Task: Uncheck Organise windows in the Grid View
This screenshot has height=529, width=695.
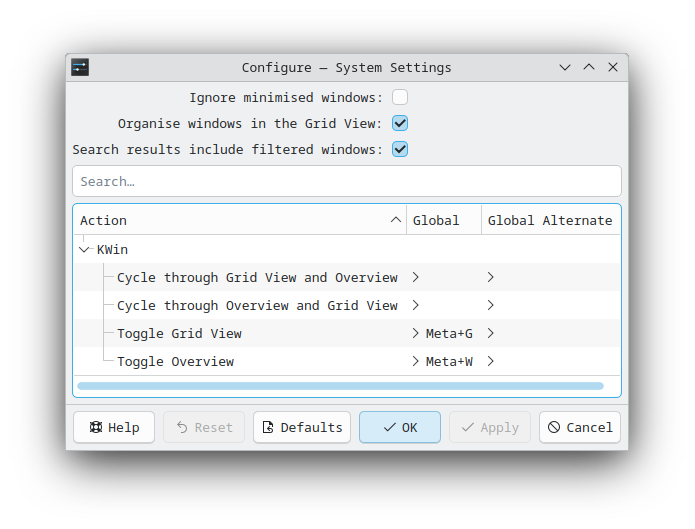Action: point(400,123)
